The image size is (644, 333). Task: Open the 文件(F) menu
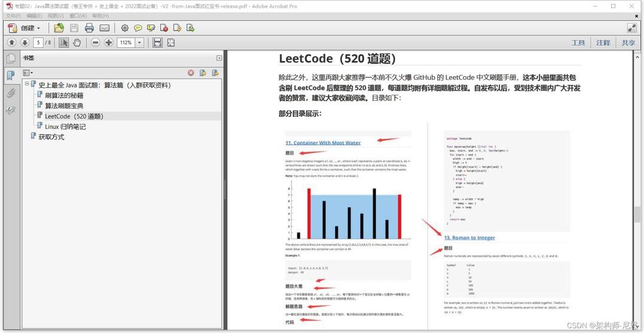(13, 16)
